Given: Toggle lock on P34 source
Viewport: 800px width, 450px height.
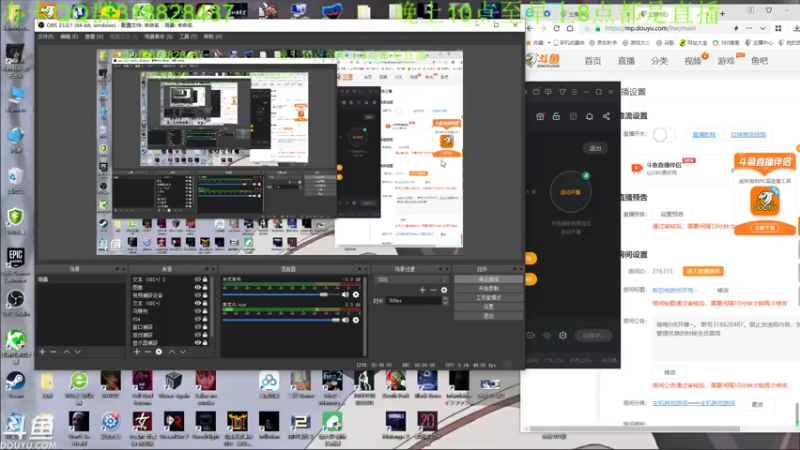Looking at the screenshot, I should point(205,319).
